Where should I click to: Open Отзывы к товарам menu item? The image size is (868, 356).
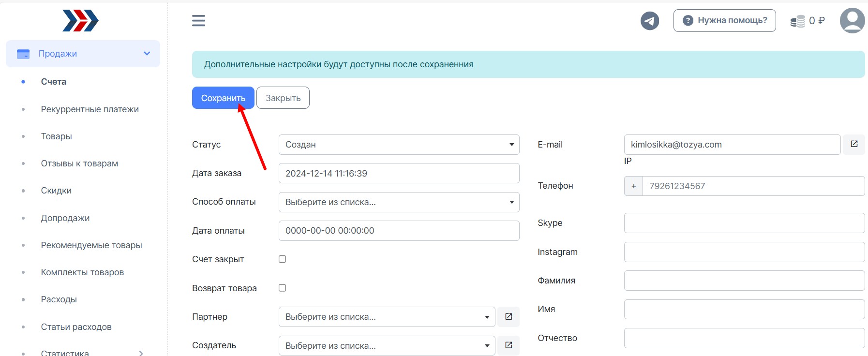click(79, 163)
